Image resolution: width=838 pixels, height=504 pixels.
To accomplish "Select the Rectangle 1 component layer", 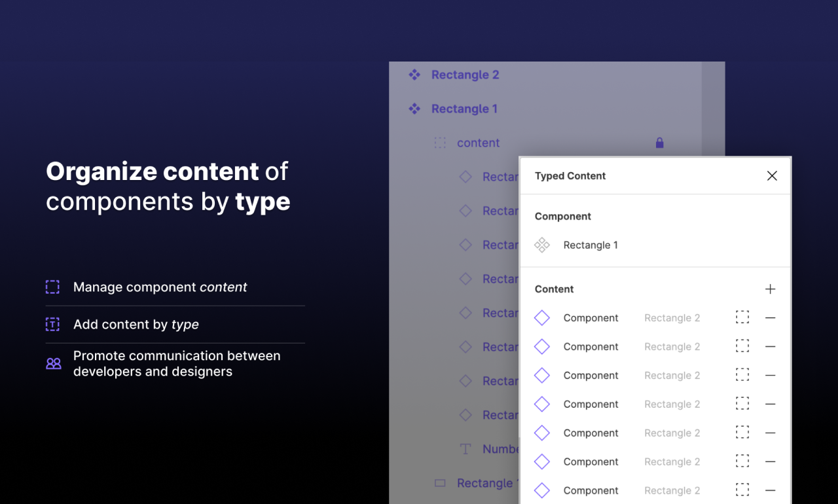I will (x=464, y=109).
